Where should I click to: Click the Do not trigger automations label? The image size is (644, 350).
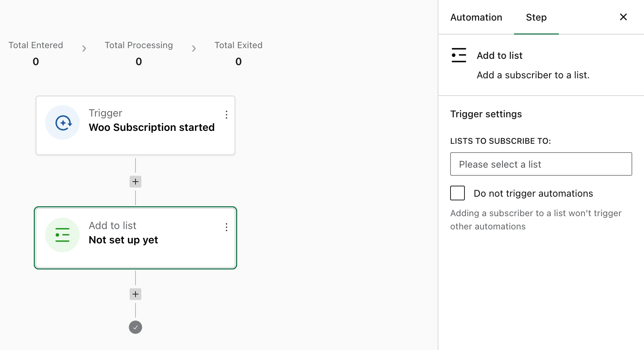coord(533,193)
